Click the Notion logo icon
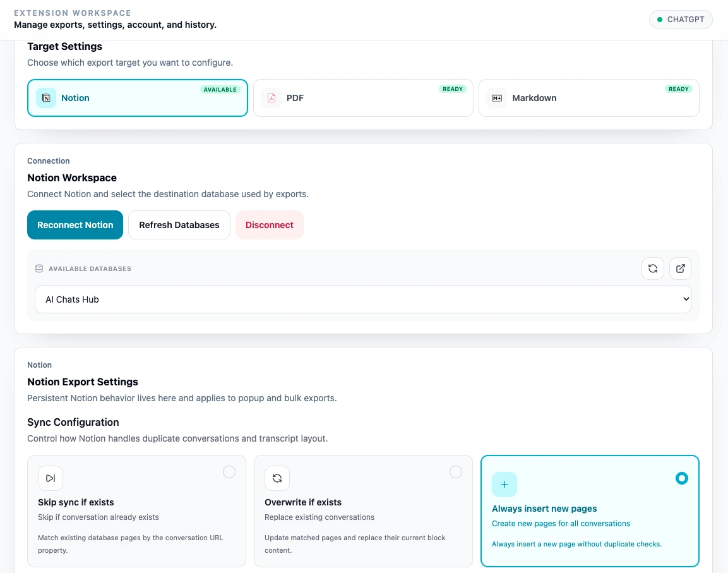728x573 pixels. coord(46,98)
